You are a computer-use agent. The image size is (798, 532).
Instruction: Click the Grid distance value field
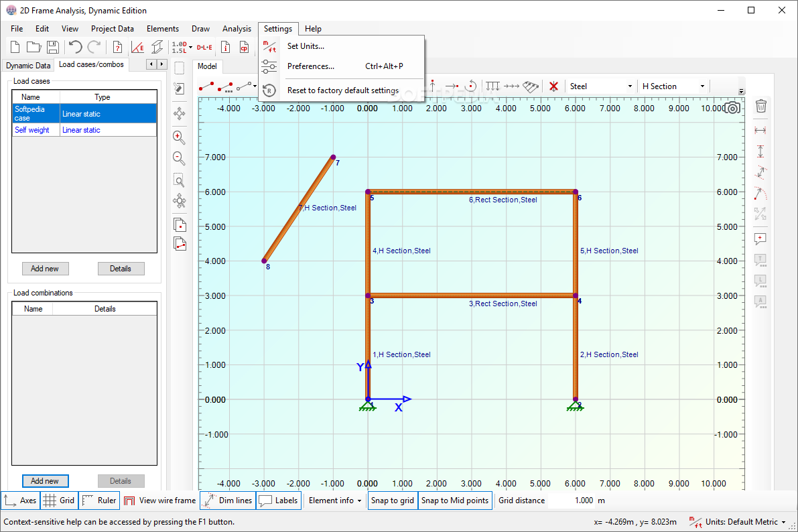click(x=571, y=501)
